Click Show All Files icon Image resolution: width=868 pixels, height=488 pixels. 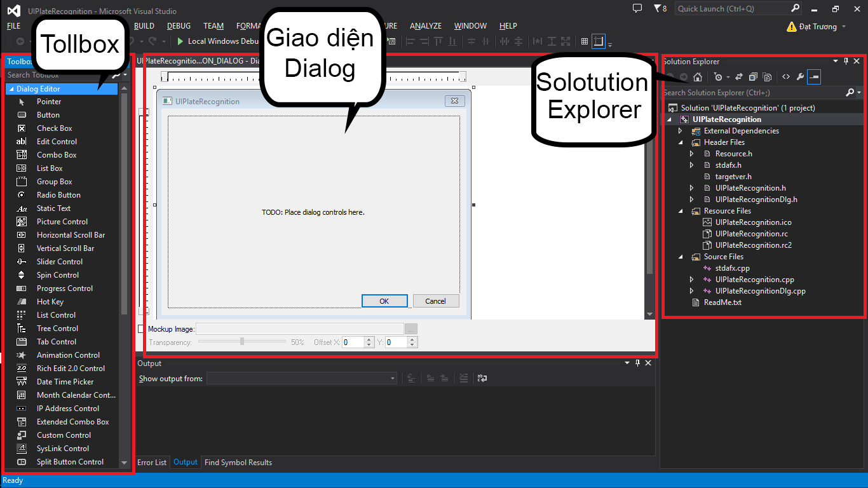click(767, 77)
